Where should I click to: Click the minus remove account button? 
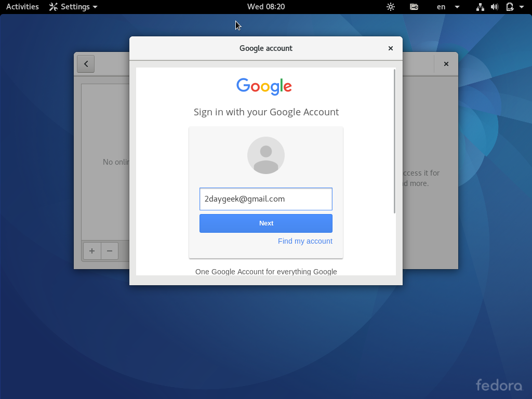pos(110,251)
